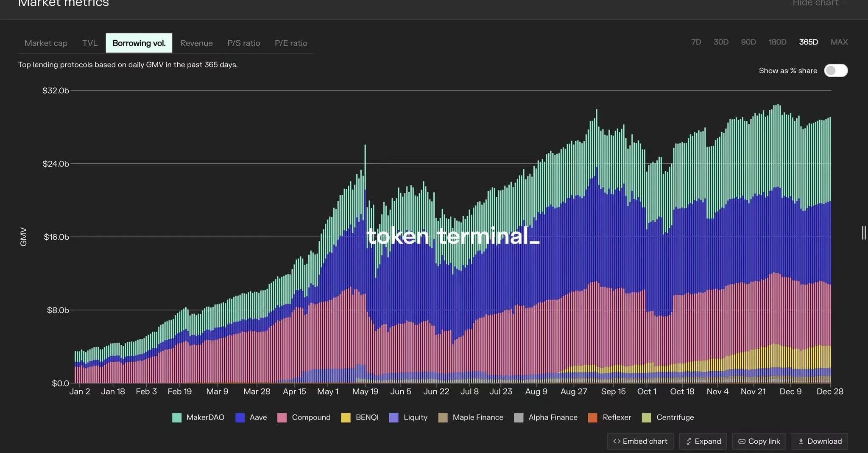Viewport: 868px width, 453px height.
Task: Click the Alpha Finance legend label
Action: (553, 417)
